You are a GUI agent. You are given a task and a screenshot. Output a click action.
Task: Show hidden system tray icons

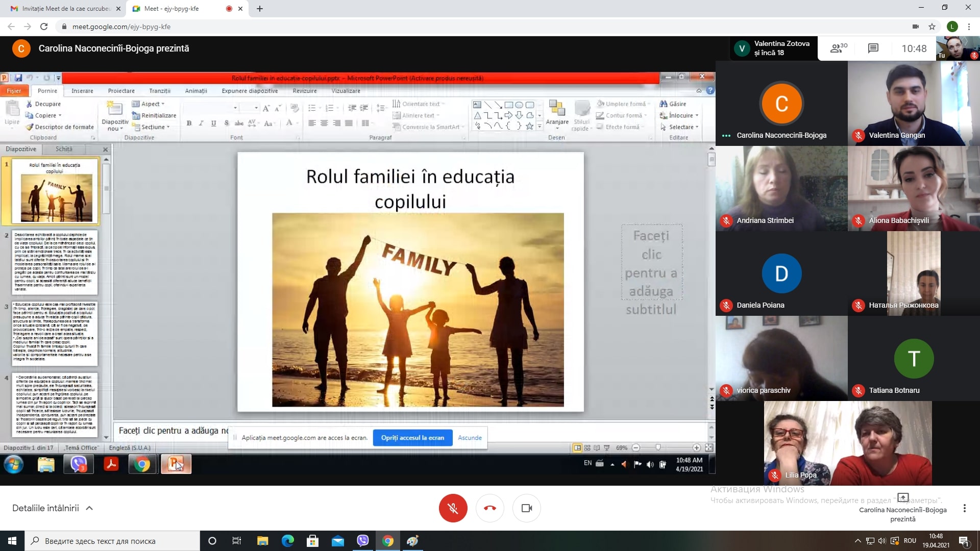[x=857, y=541]
